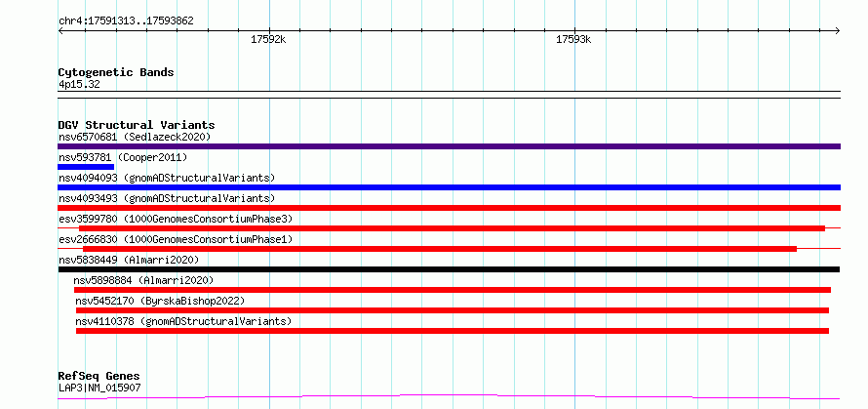868x409 pixels.
Task: Click the DGV Structural Variants track title
Action: click(x=137, y=125)
